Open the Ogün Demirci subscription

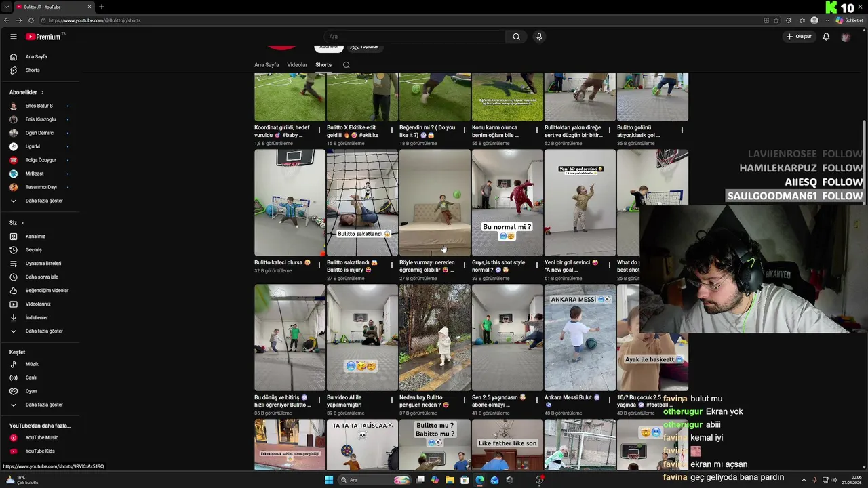coord(39,133)
